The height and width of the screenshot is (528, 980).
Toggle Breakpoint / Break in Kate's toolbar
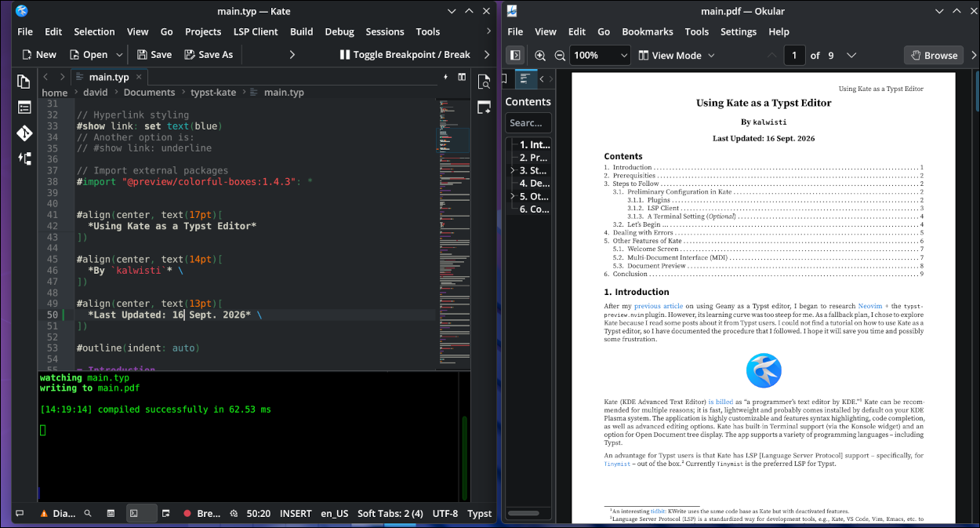point(405,55)
